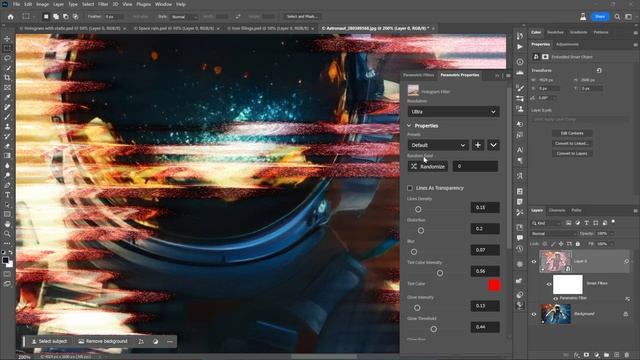Viewport: 640px width, 360px height.
Task: Expand preset options down arrow button
Action: (x=493, y=145)
